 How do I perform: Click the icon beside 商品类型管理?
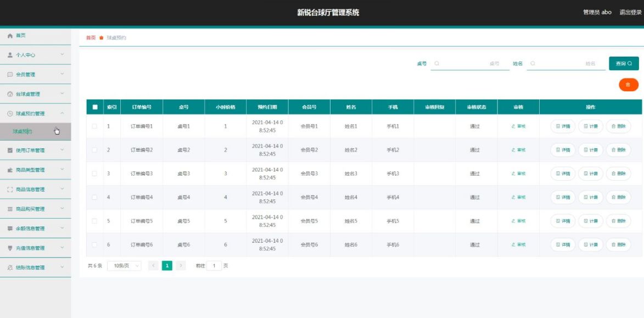[10, 170]
